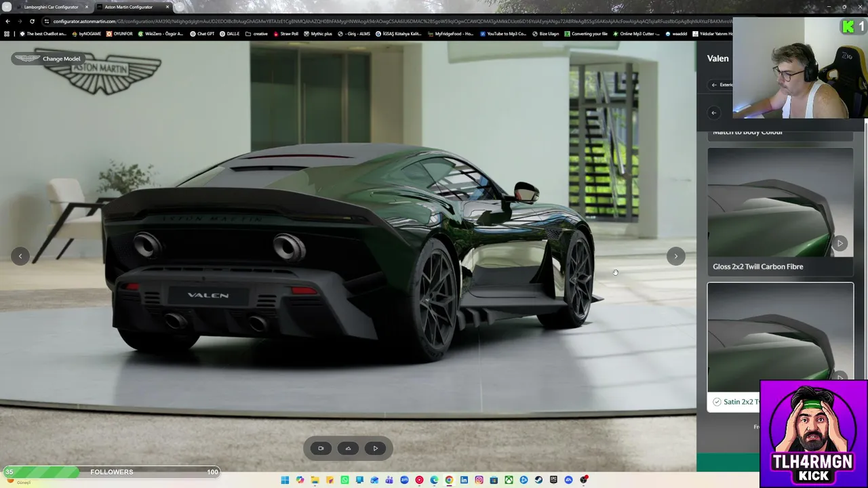Open the Mythic plus bookmark
The image size is (868, 488).
(317, 34)
